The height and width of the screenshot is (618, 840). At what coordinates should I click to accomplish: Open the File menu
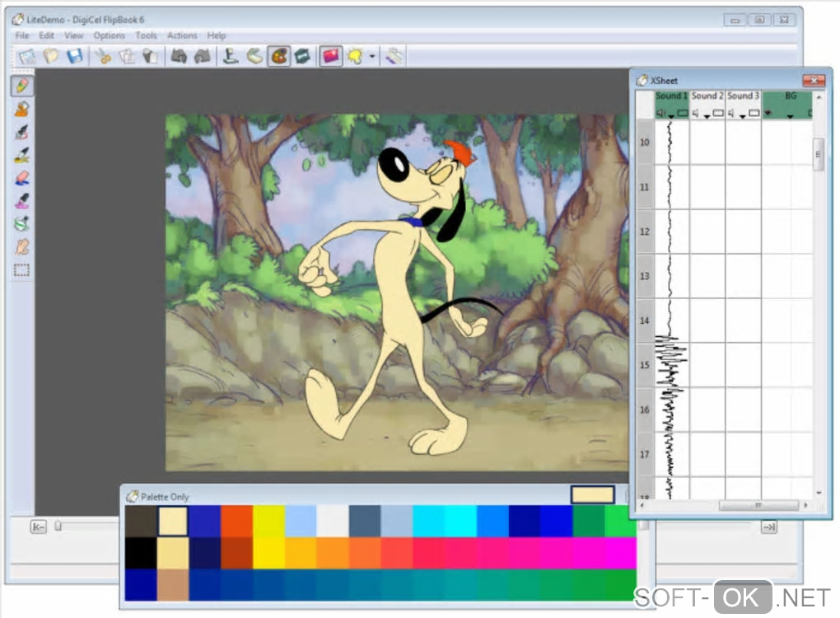coord(22,35)
